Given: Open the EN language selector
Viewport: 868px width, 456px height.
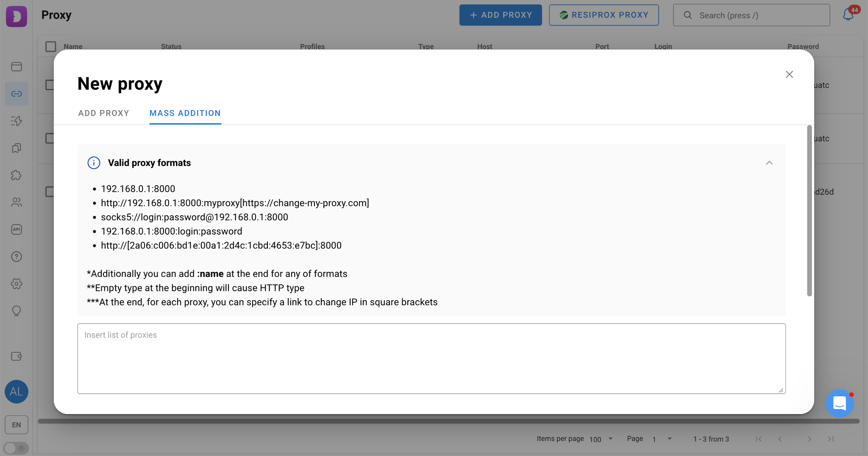Looking at the screenshot, I should (x=17, y=425).
